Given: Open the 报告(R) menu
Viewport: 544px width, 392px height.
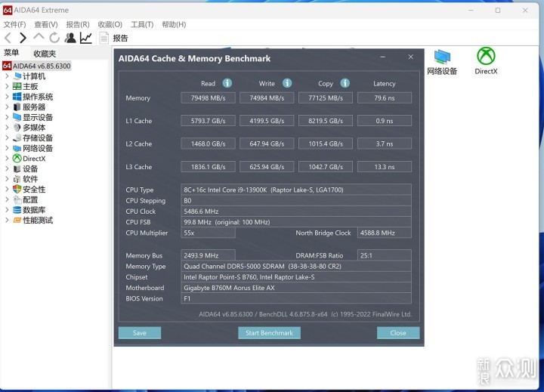Looking at the screenshot, I should pyautogui.click(x=78, y=24).
